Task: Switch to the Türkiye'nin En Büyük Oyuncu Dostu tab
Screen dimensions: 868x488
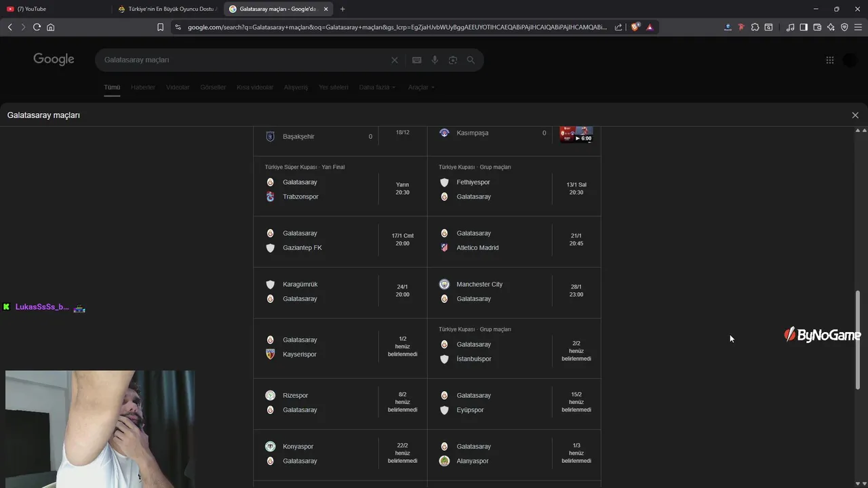Action: click(x=166, y=9)
